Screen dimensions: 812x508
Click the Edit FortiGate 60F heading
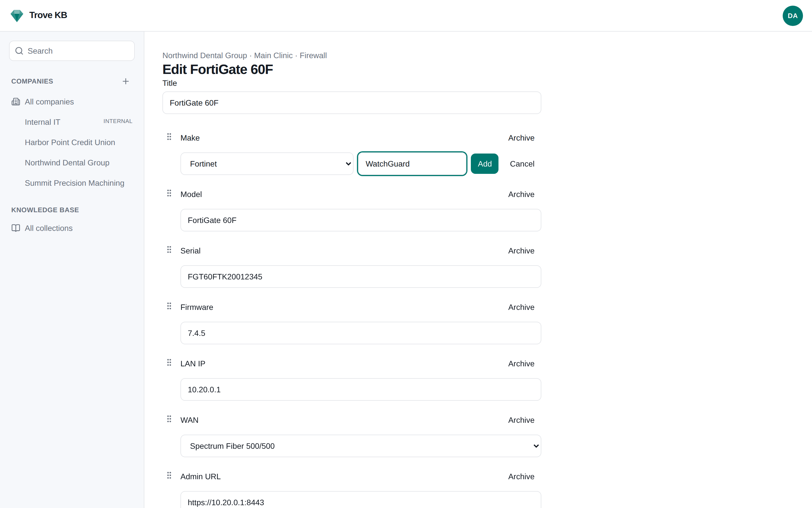[217, 69]
